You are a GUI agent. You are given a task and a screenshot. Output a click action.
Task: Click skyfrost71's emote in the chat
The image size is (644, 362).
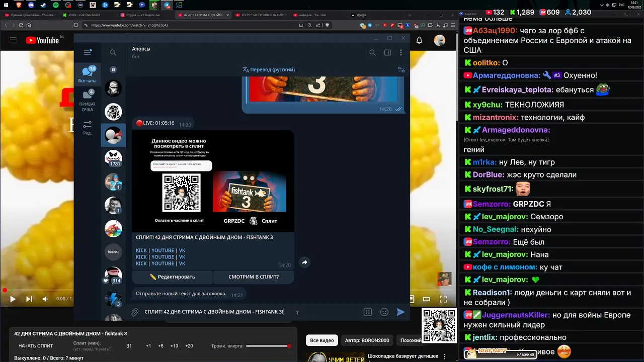pyautogui.click(x=522, y=189)
